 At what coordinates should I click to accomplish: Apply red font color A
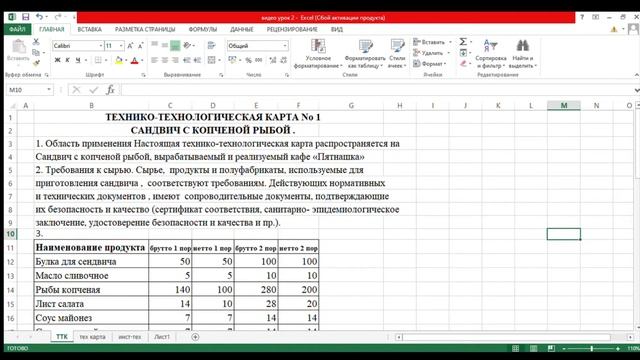coord(135,60)
